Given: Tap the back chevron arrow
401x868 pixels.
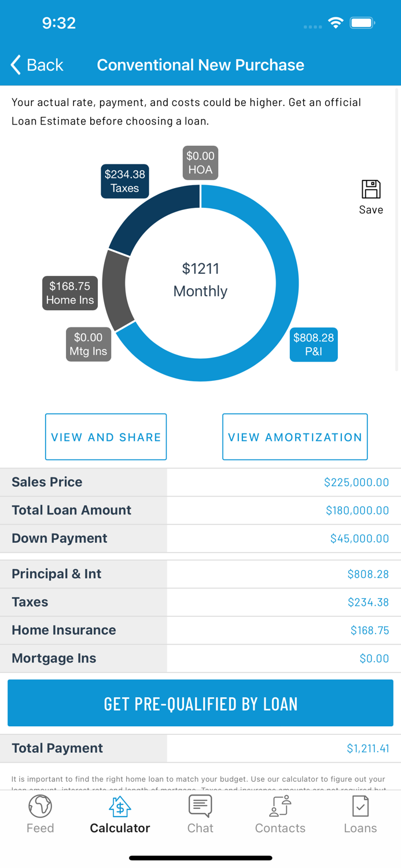Looking at the screenshot, I should tap(15, 65).
